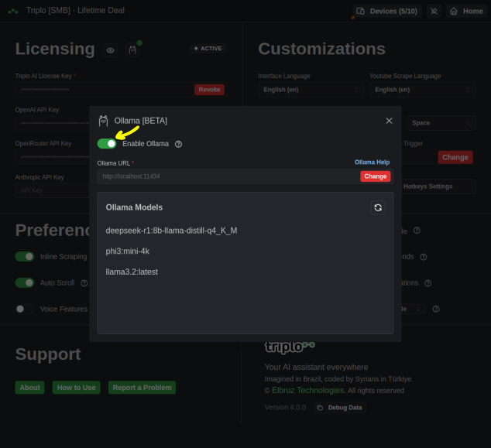
Task: Click the ACTIVE license status badge
Action: coord(208,49)
